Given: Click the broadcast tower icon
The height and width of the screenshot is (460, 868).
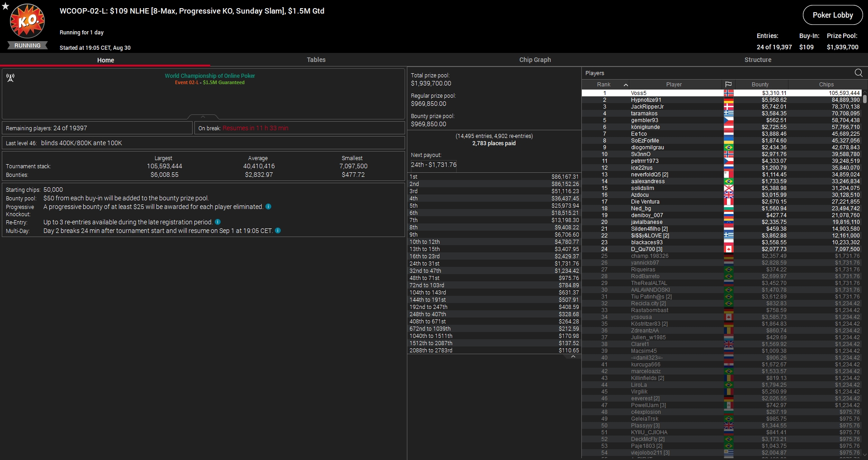Looking at the screenshot, I should click(10, 78).
